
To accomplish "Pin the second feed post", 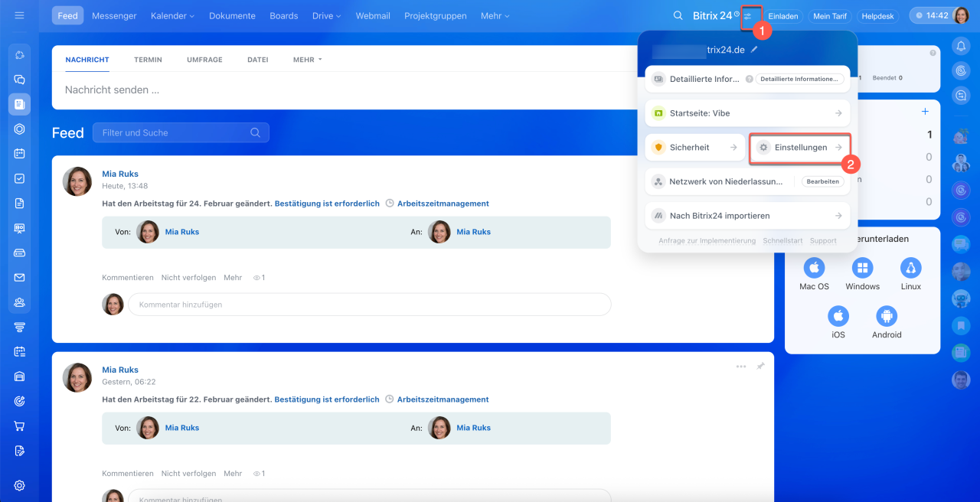I will tap(760, 367).
